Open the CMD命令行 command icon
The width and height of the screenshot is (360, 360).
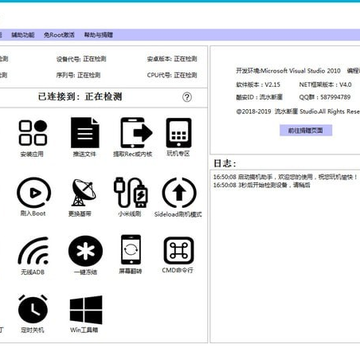(179, 250)
